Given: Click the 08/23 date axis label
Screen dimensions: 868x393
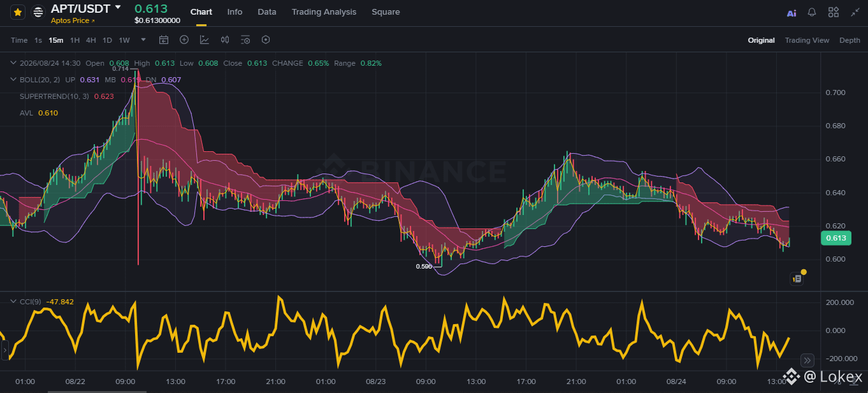Looking at the screenshot, I should pyautogui.click(x=376, y=382).
